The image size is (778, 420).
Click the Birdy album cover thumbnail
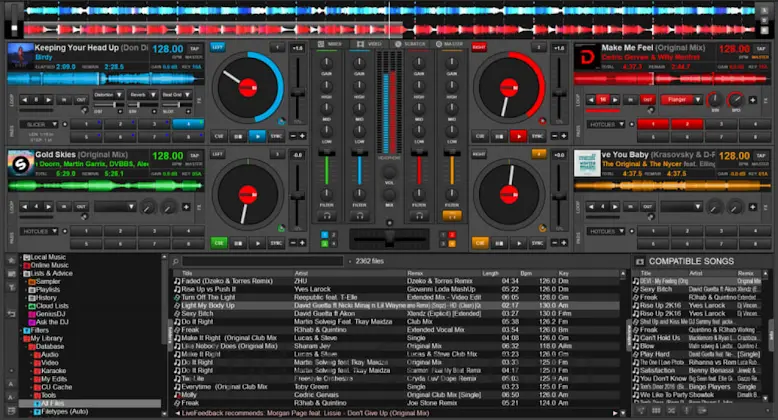click(x=19, y=56)
